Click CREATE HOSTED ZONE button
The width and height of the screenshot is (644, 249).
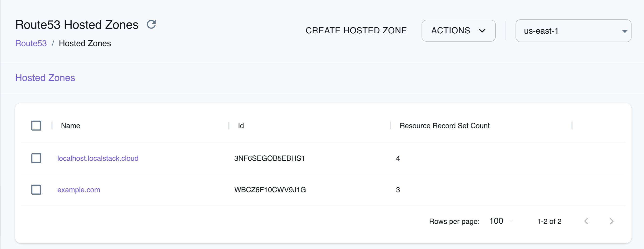point(356,30)
